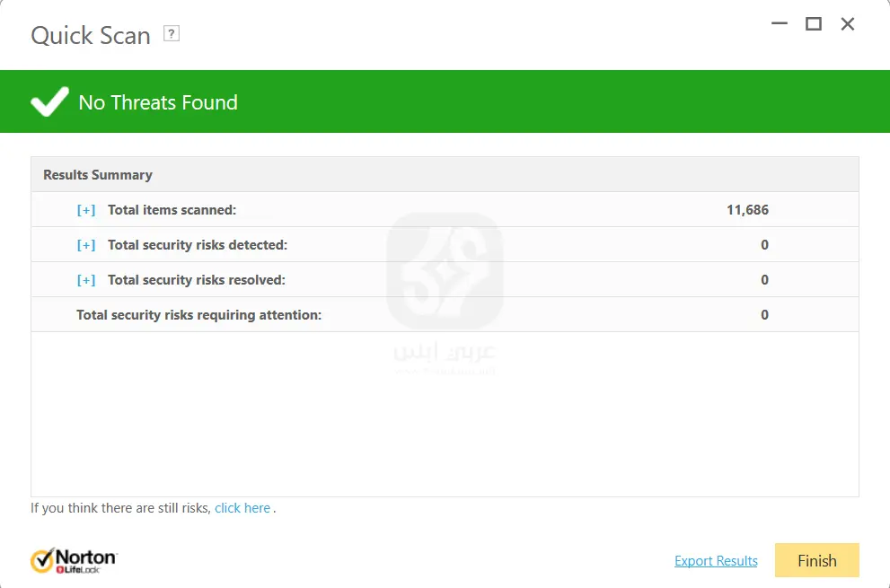Click the 11,686 scanned items count
The image size is (890, 588).
(747, 210)
